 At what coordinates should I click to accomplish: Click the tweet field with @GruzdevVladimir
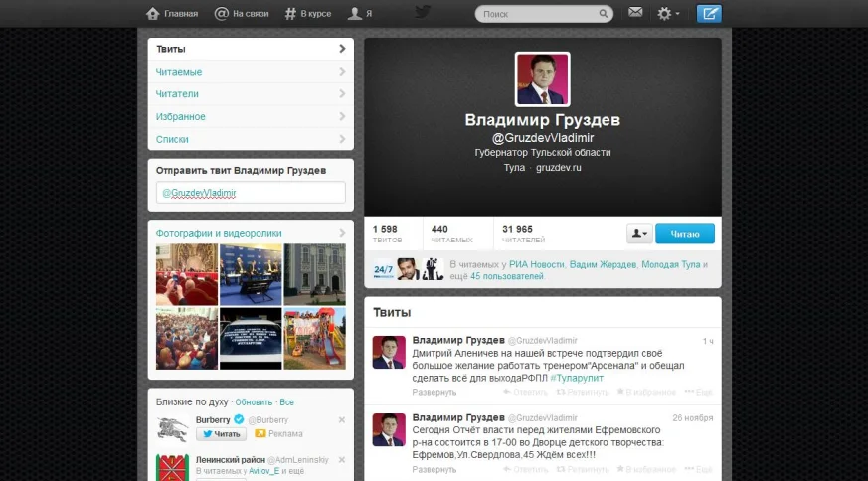point(251,193)
